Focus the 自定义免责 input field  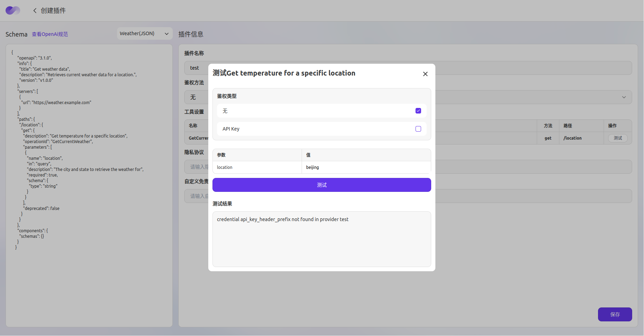pyautogui.click(x=522, y=196)
